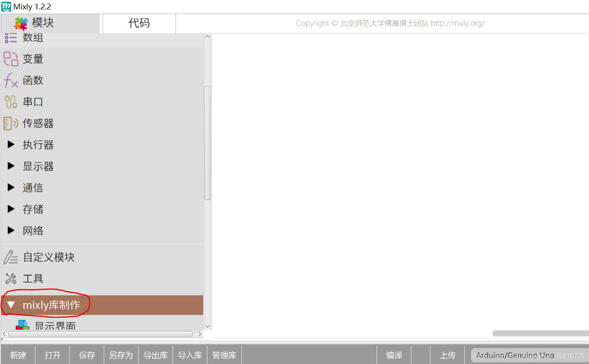Select the mixly库制作 category label
589x364 pixels.
(51, 305)
